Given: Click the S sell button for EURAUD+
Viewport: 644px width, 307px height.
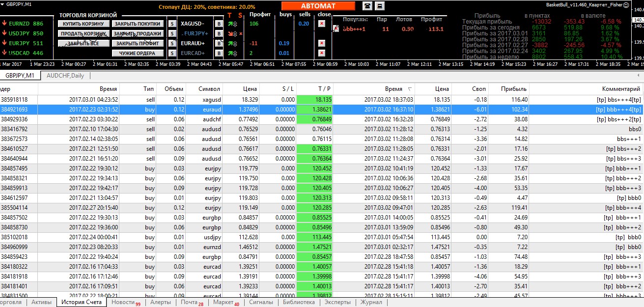Looking at the screenshot, I should 172,43.
